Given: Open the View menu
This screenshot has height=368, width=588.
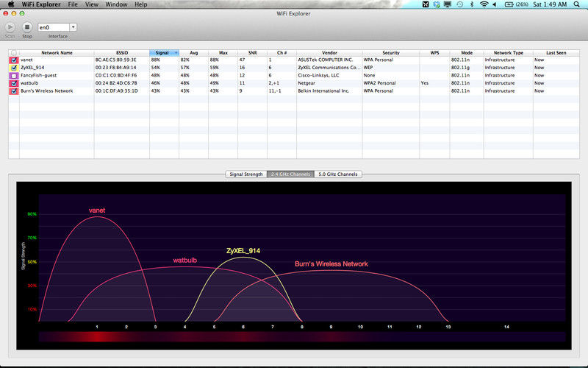Looking at the screenshot, I should (x=91, y=4).
